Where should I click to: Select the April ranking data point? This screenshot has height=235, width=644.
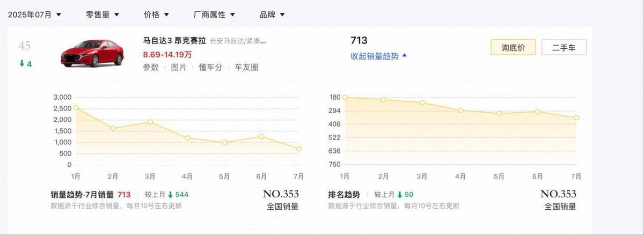460,110
